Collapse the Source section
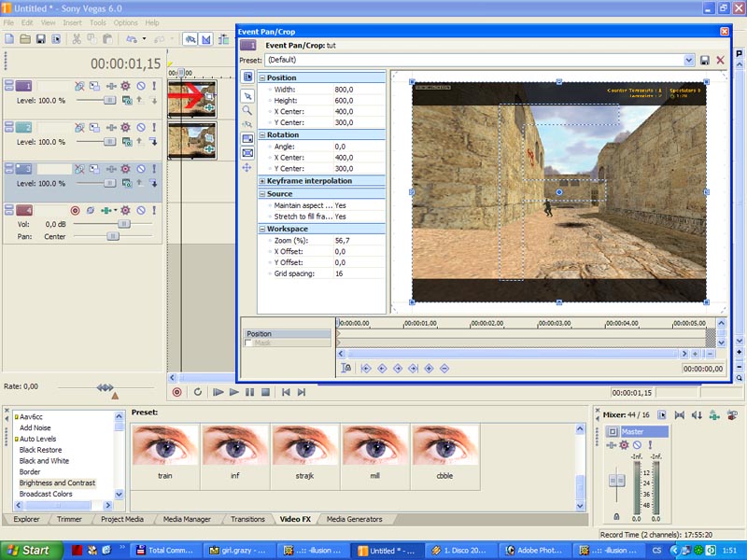 pos(262,194)
